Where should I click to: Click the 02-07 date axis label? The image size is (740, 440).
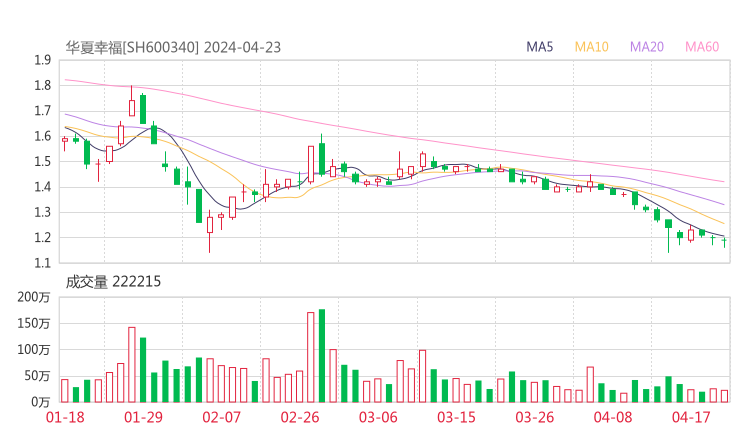pyautogui.click(x=221, y=417)
